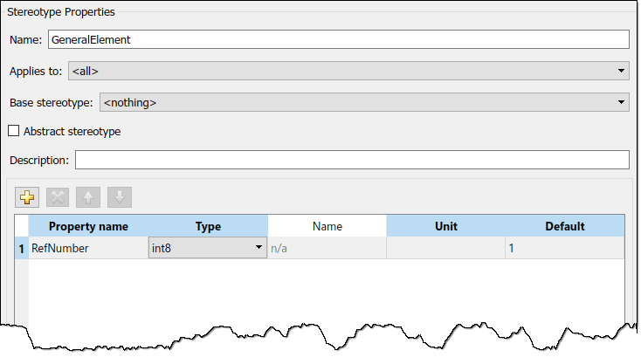Open the Applies to dropdown
This screenshot has height=364, width=641.
pos(348,71)
